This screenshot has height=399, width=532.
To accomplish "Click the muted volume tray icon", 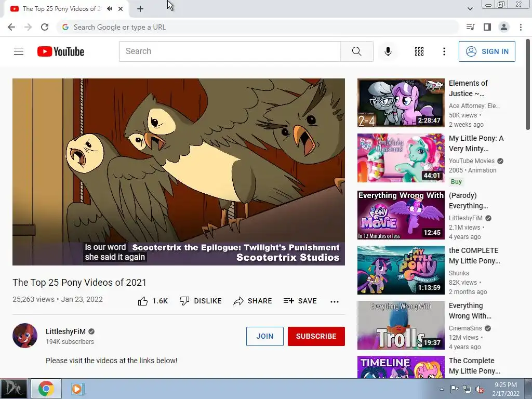I will [x=480, y=389].
